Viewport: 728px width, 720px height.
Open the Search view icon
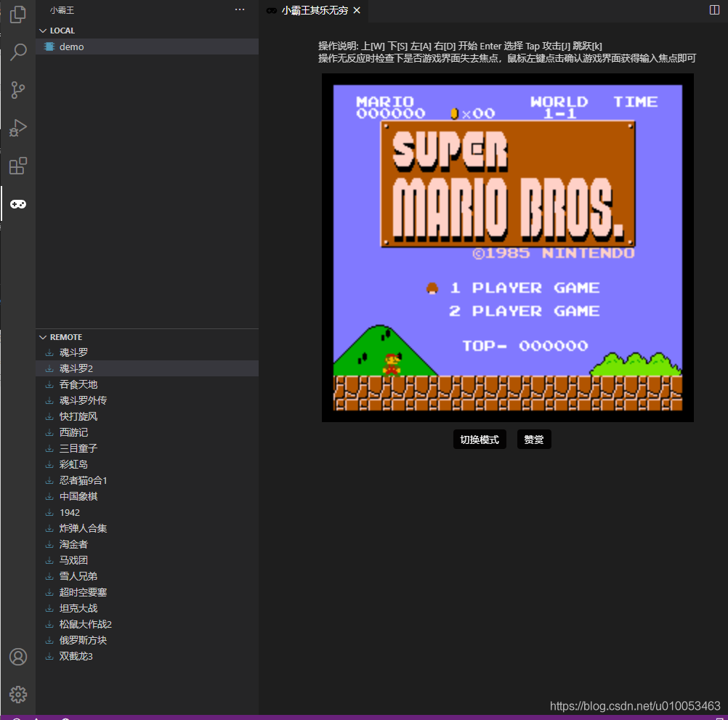click(17, 52)
